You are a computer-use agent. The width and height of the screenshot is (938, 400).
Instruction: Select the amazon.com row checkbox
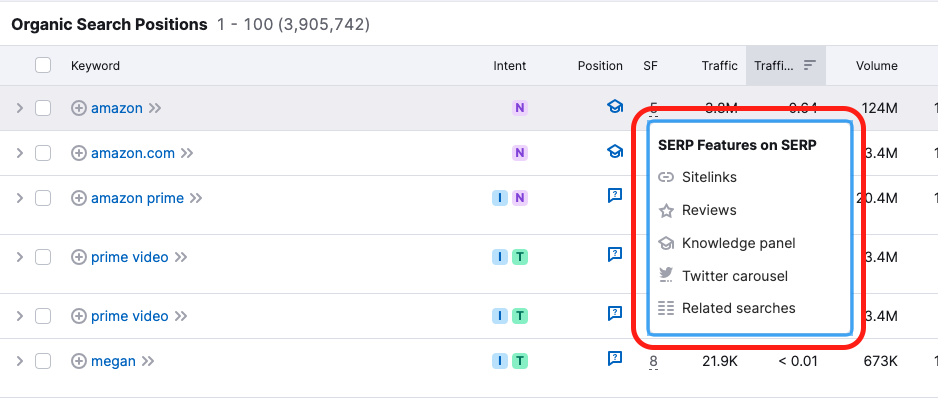(42, 153)
